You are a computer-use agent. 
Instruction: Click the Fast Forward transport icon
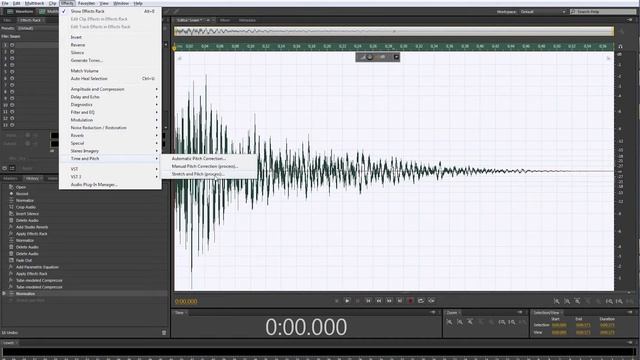click(389, 301)
